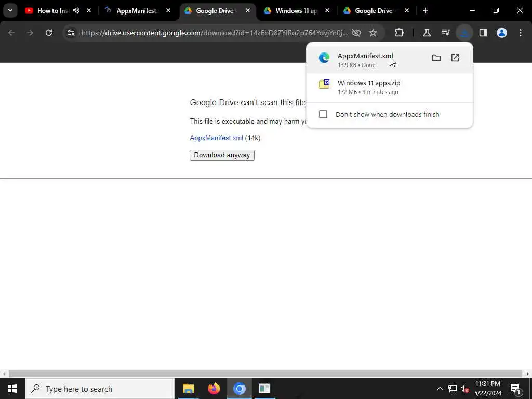Screen dimensions: 532x399
Task: Open the tab search dropdown arrow
Action: click(x=10, y=10)
